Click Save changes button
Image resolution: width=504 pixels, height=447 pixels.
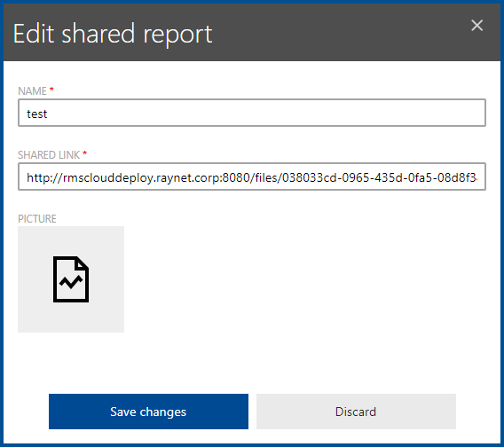(x=148, y=412)
